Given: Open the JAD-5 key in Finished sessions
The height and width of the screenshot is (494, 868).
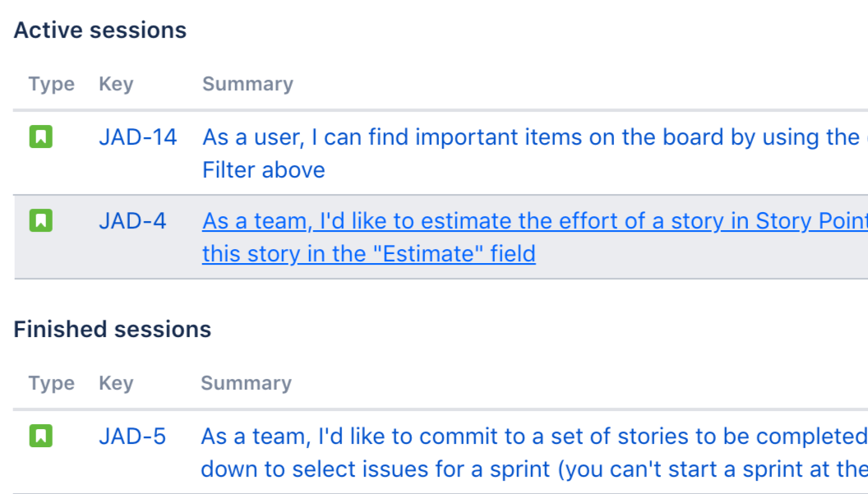Looking at the screenshot, I should point(132,436).
